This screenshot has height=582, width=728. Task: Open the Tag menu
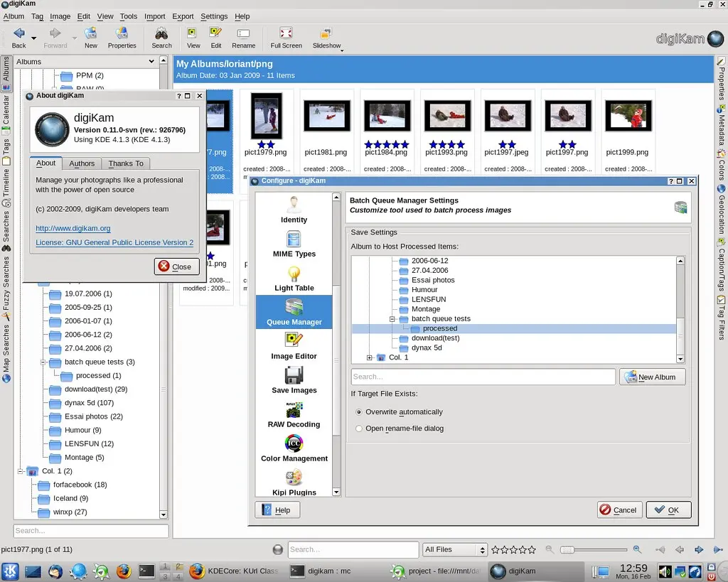coord(37,16)
